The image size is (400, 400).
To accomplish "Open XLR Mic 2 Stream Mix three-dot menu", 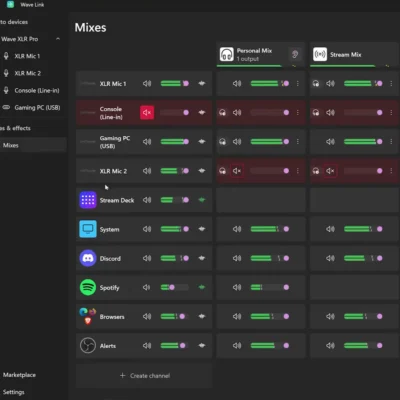I will point(391,171).
